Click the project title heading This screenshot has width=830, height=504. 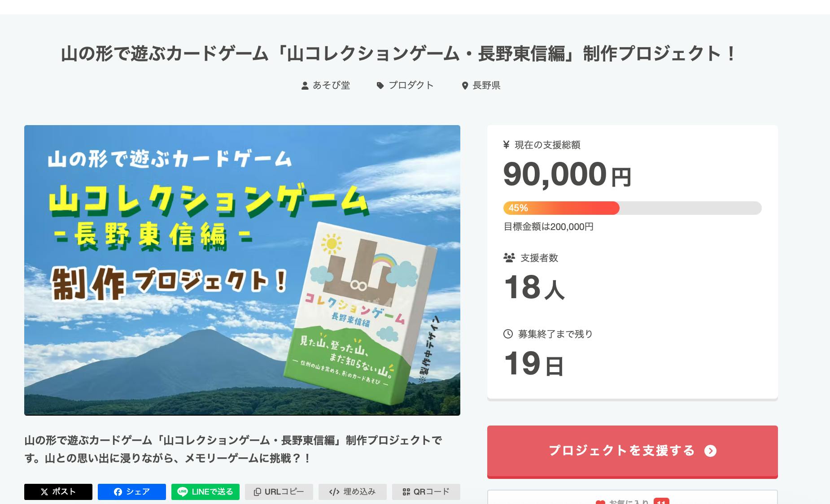point(399,54)
